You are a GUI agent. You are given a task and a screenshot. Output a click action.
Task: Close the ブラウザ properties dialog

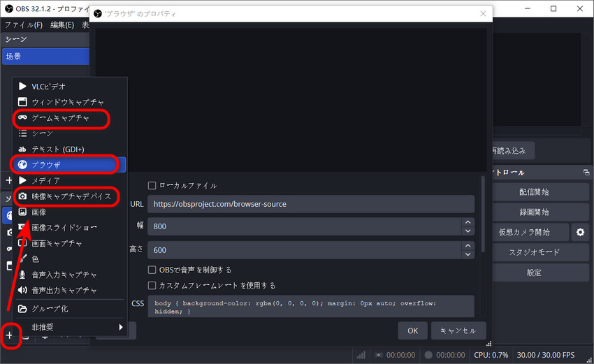(483, 14)
